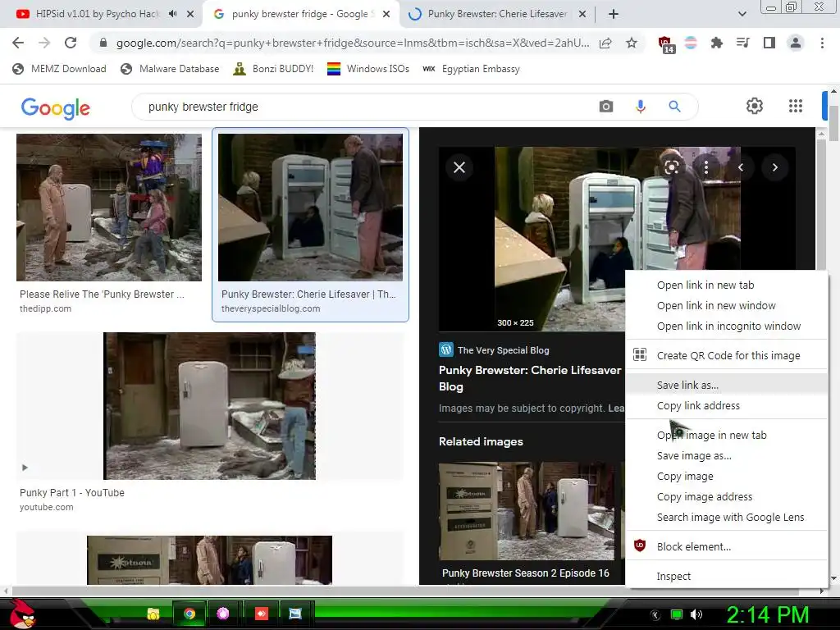Screen dimensions: 840x630
Task: Open the file explorer taskbar icon
Action: 153,614
